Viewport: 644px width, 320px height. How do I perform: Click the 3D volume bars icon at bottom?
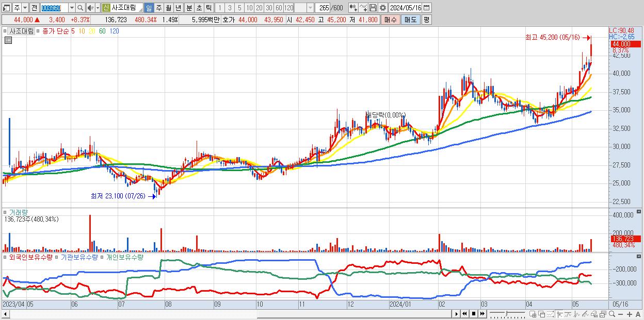pyautogui.click(x=594, y=314)
